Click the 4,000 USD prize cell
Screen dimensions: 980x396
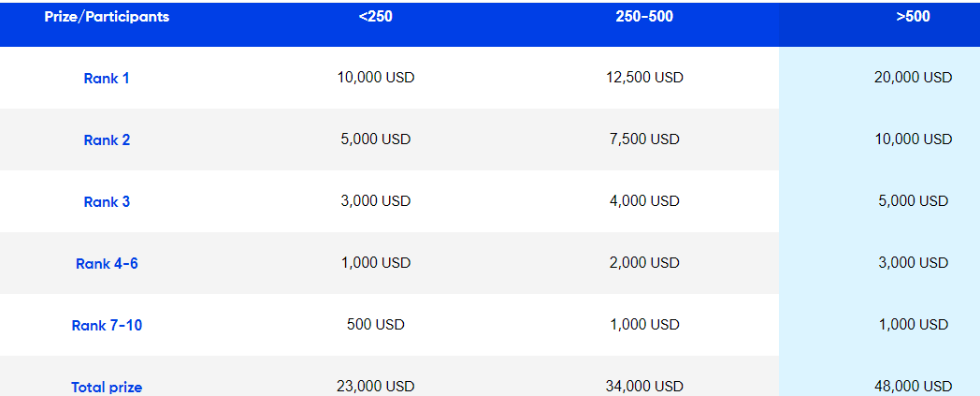pos(644,201)
